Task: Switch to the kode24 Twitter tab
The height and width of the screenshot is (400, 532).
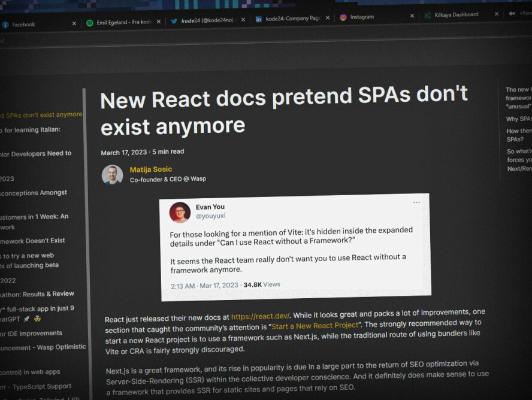Action: coord(207,20)
